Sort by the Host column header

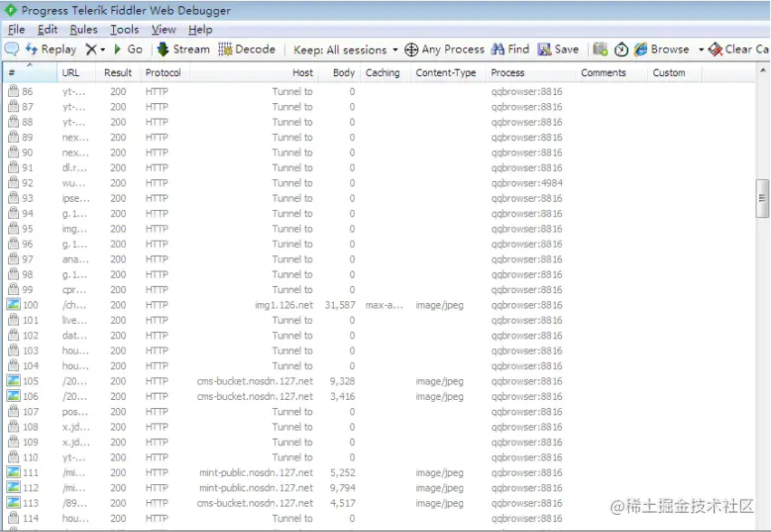click(x=254, y=72)
